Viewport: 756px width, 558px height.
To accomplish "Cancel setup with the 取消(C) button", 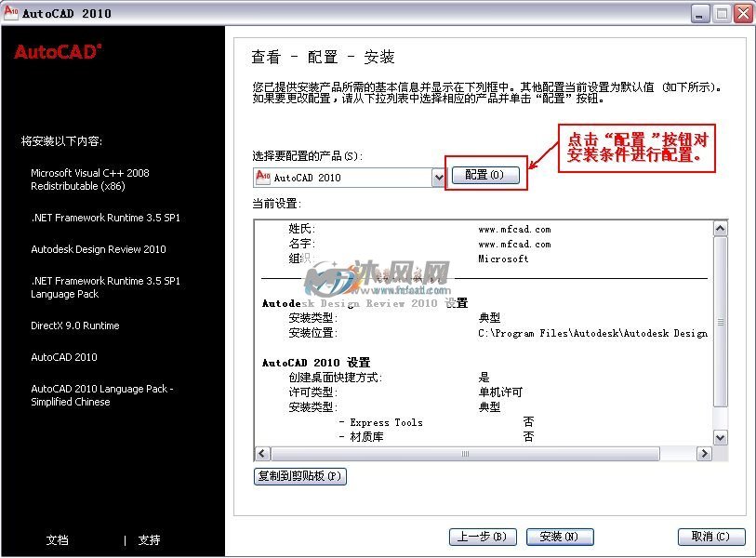I will 711,537.
